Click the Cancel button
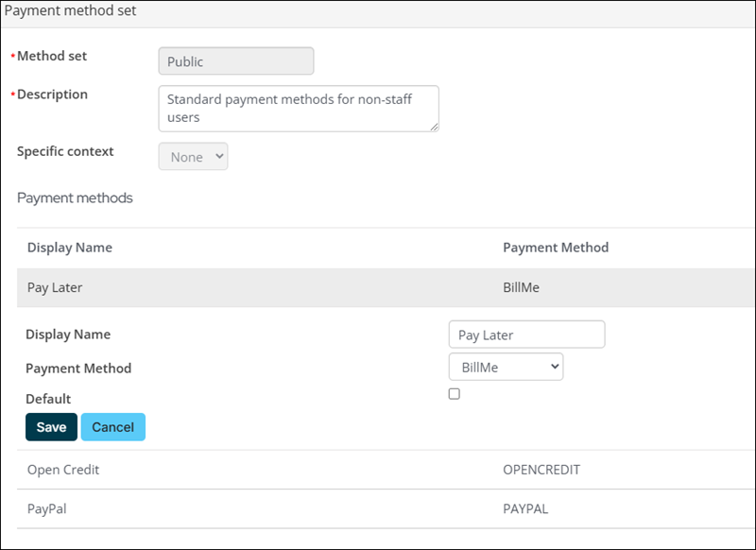The image size is (756, 550). [x=113, y=426]
